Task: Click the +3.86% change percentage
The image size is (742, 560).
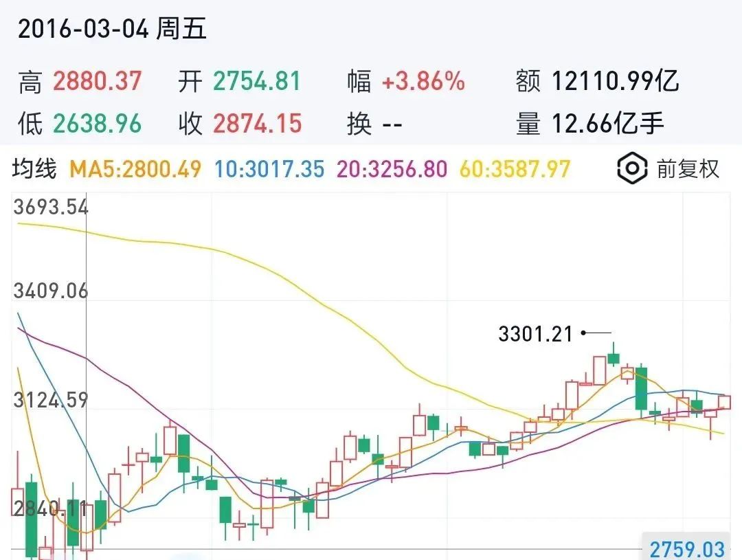Action: pyautogui.click(x=423, y=82)
